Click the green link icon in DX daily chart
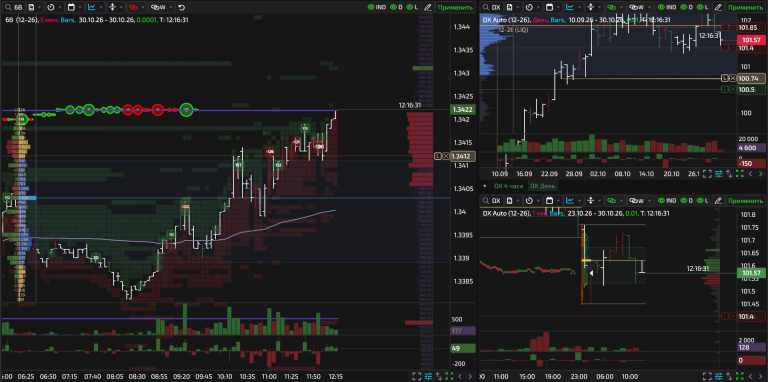 [611, 7]
